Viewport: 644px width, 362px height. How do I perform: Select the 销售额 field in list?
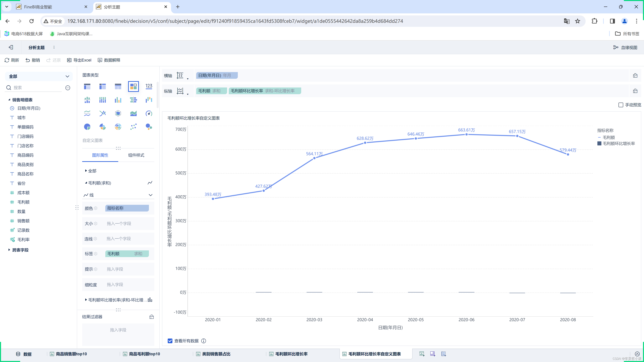coord(23,221)
